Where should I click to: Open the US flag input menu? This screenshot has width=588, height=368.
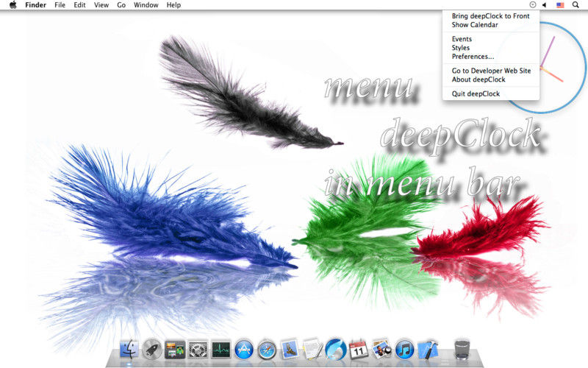(560, 5)
